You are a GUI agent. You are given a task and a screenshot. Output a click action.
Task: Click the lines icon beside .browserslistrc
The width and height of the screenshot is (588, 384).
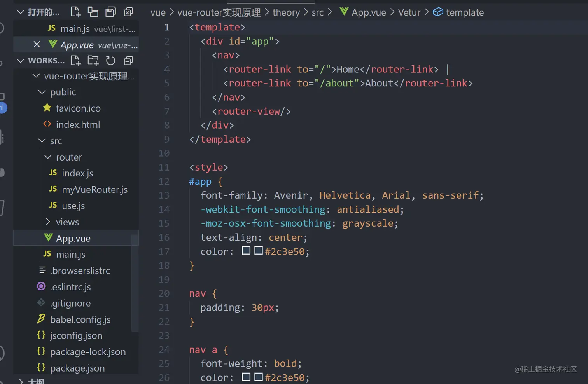tap(42, 270)
